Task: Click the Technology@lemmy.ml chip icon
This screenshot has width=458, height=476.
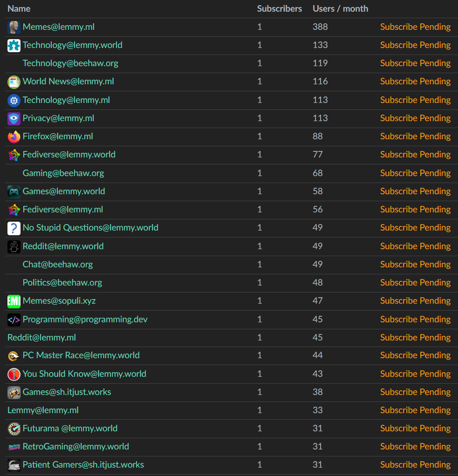Action: (x=14, y=101)
